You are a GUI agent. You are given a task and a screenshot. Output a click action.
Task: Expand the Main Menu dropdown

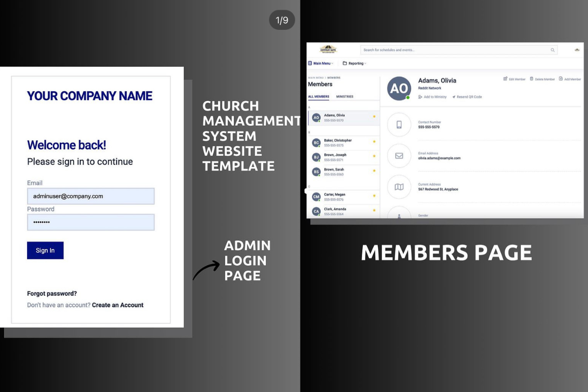point(321,63)
